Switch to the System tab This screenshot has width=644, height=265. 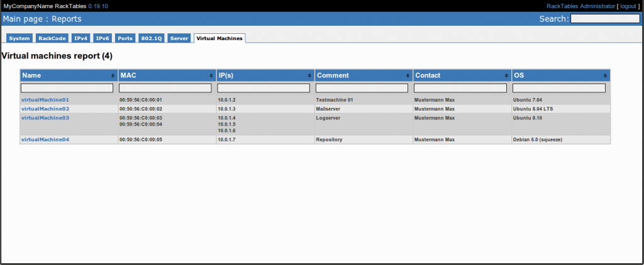[19, 38]
